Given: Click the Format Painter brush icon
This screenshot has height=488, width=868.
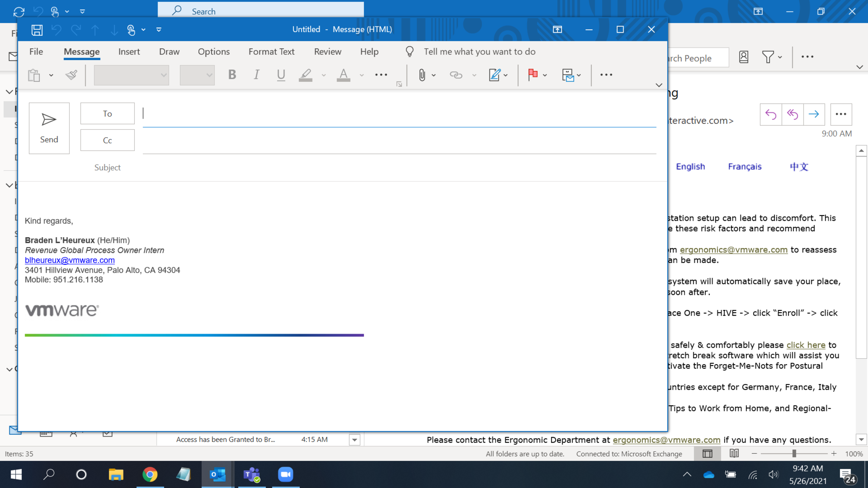Looking at the screenshot, I should click(71, 75).
